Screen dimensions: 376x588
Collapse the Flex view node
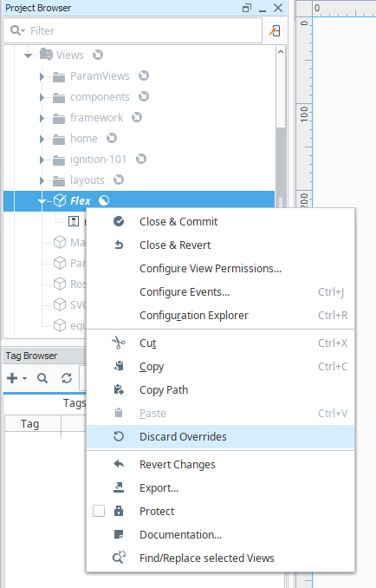[42, 201]
